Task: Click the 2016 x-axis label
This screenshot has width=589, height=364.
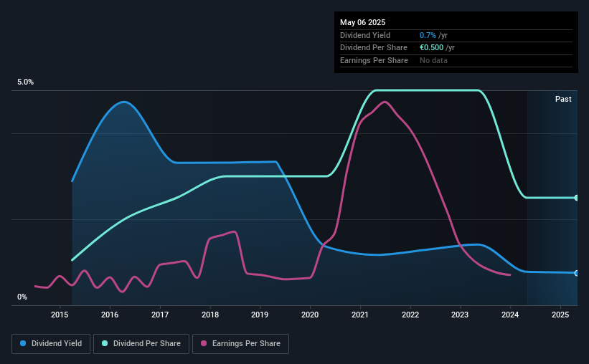Action: coord(110,315)
